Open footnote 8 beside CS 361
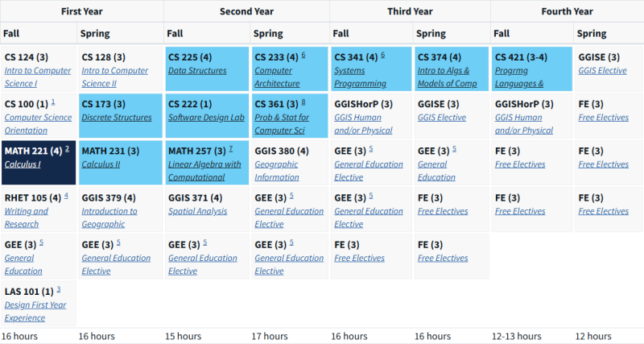The width and height of the screenshot is (644, 344). coord(303,102)
